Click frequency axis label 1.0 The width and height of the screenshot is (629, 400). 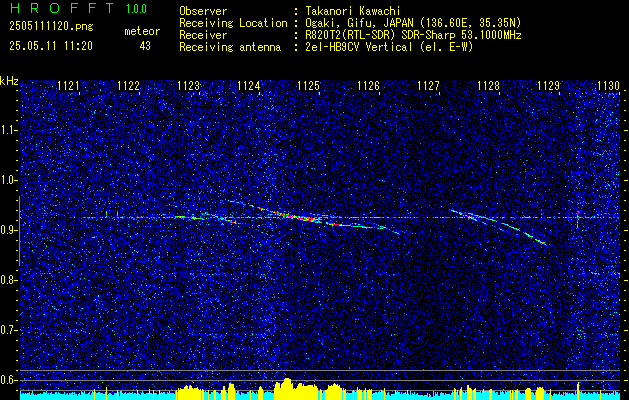click(7, 180)
